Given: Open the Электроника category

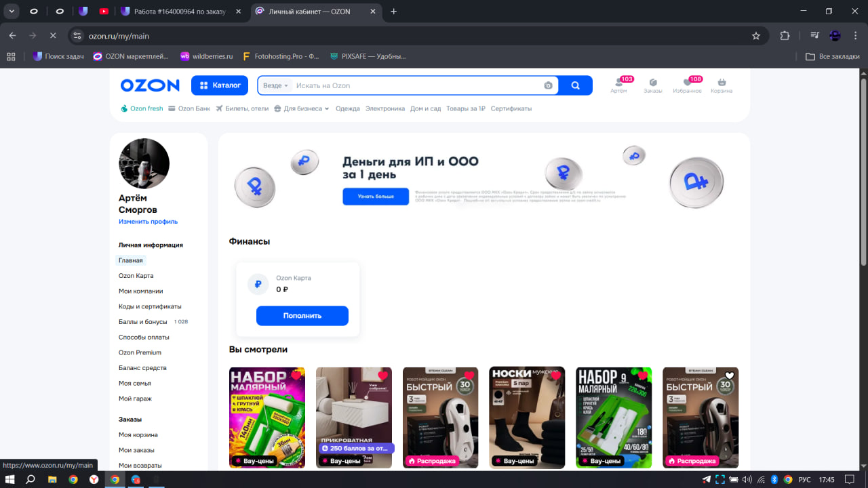Looking at the screenshot, I should pyautogui.click(x=385, y=108).
